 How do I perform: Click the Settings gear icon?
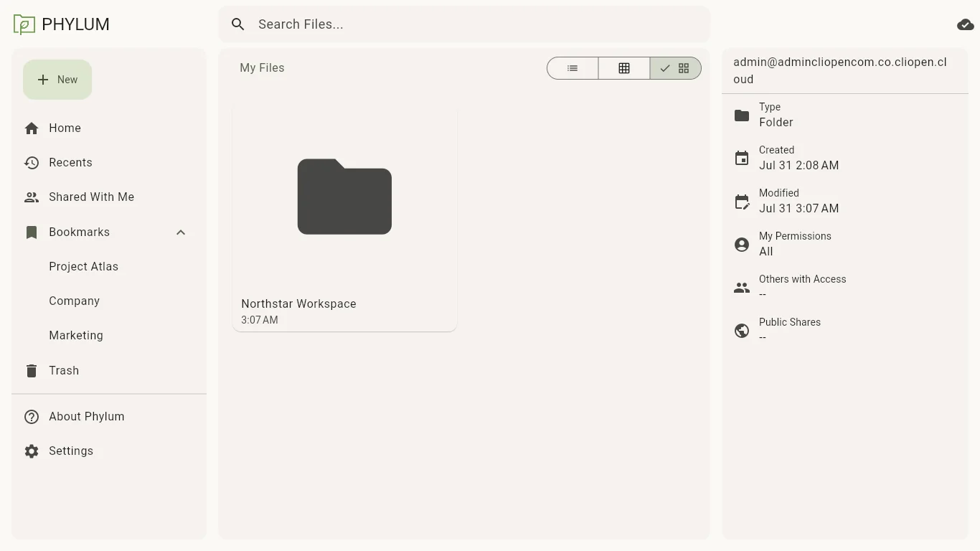coord(32,451)
